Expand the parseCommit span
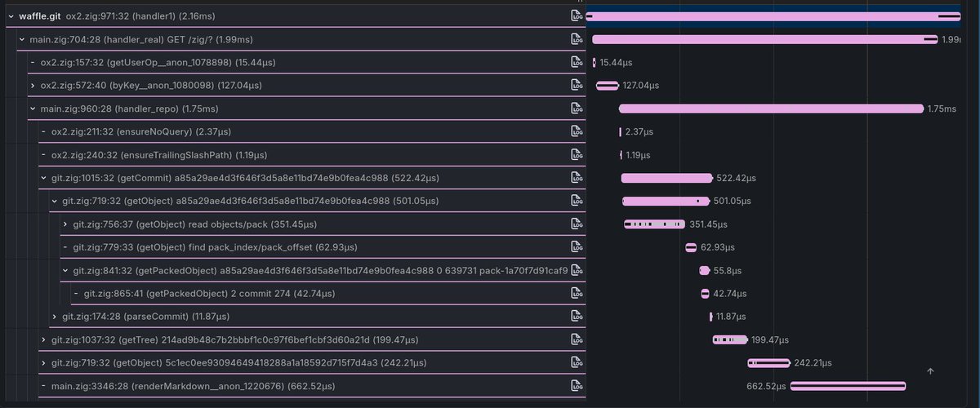 point(54,317)
